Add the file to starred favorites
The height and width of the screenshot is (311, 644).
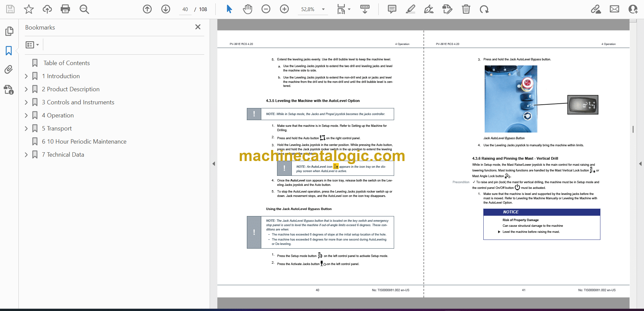tap(29, 9)
